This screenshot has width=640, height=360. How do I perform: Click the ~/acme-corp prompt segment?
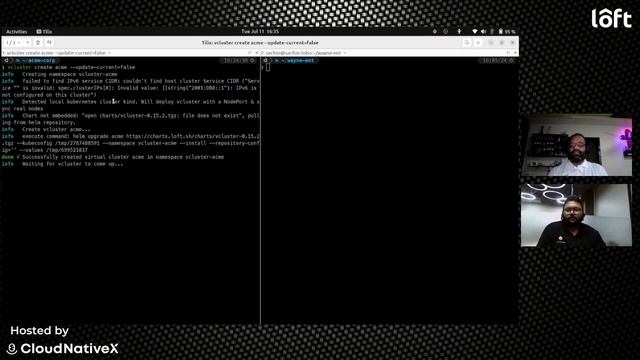(x=39, y=60)
